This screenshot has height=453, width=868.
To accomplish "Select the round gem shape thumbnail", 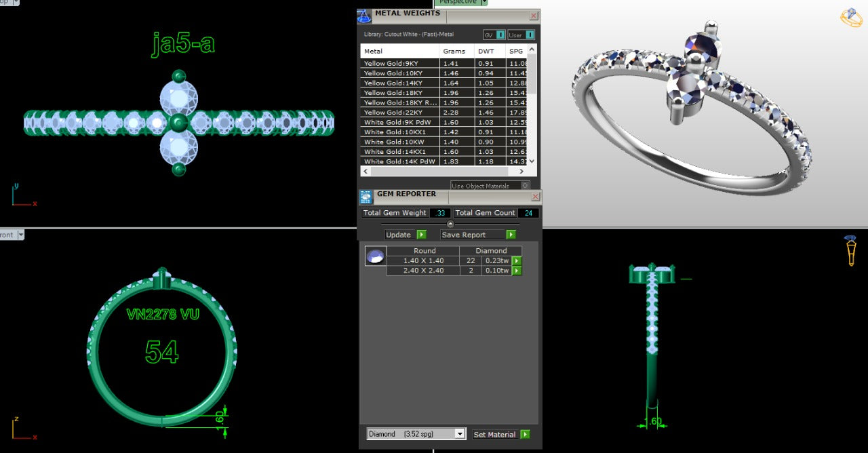I will (376, 256).
